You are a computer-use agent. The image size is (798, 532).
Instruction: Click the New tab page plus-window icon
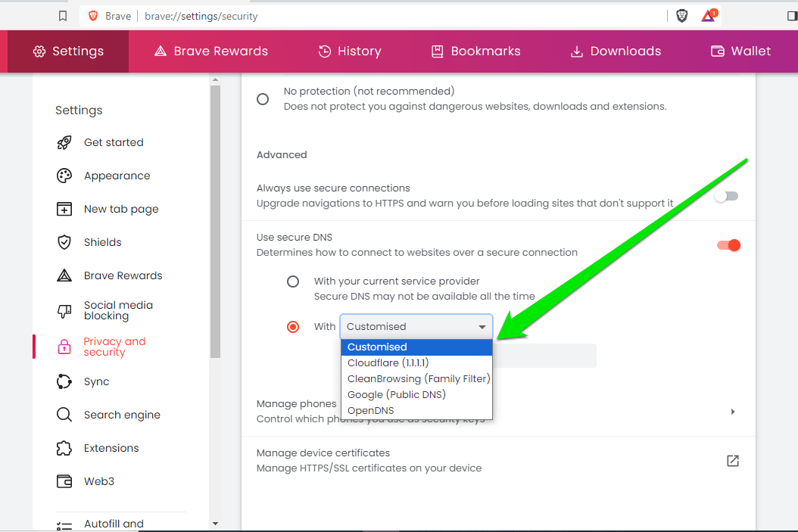pos(64,209)
